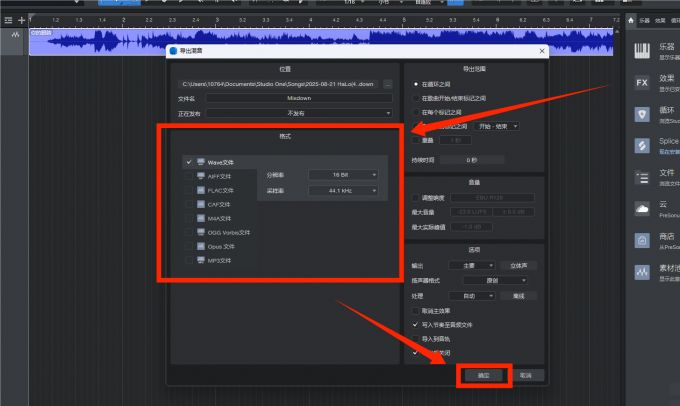Image resolution: width=680 pixels, height=406 pixels.
Task: Enable the 重叠 overlap checkbox
Action: tap(415, 140)
